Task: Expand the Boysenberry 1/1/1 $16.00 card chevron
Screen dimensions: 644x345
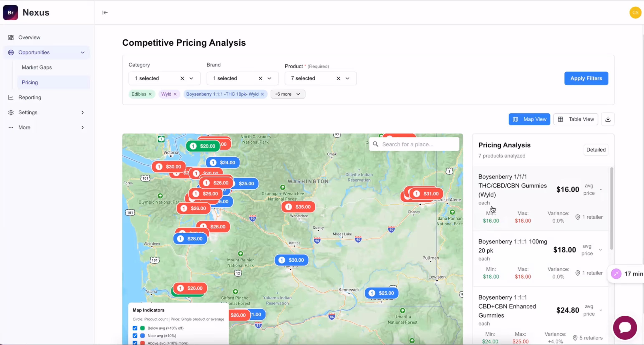Action: [601, 189]
